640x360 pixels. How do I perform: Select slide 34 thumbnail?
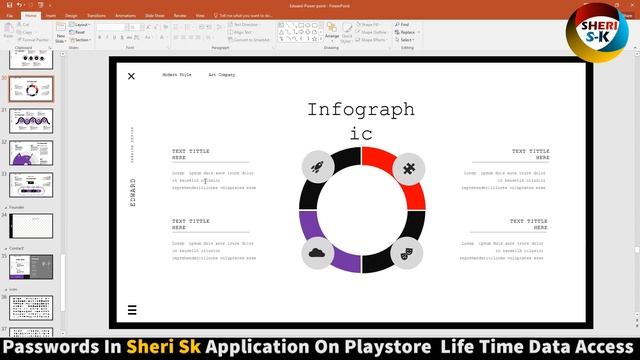(31, 226)
